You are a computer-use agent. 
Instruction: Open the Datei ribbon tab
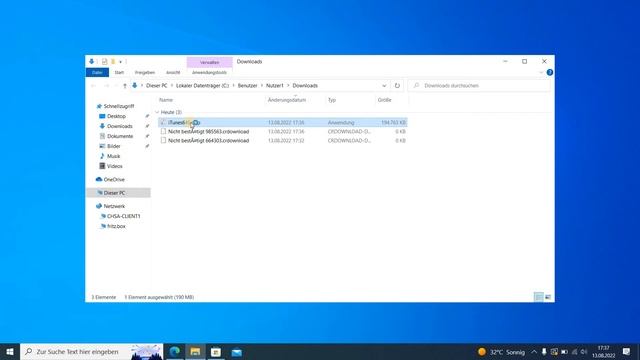(x=97, y=73)
